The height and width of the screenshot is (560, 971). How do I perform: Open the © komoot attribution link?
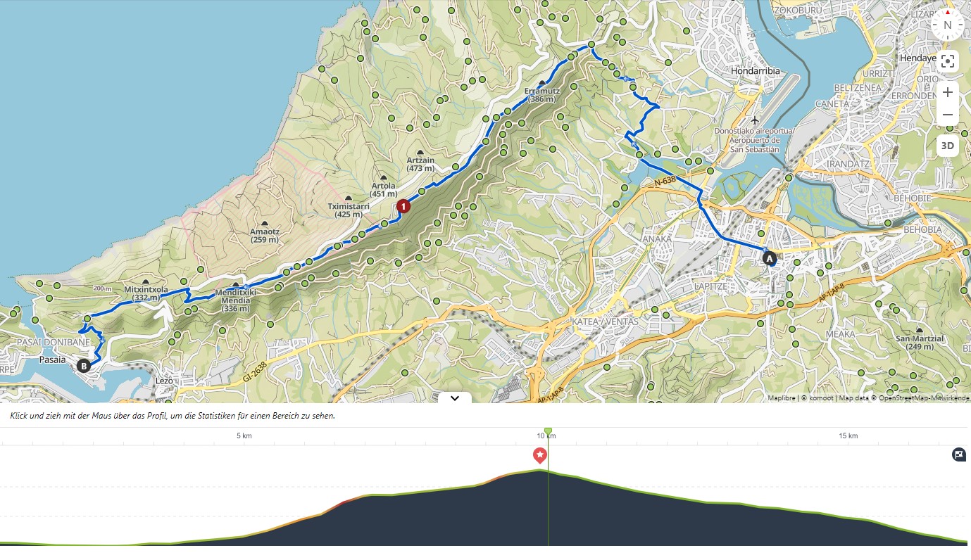point(817,397)
